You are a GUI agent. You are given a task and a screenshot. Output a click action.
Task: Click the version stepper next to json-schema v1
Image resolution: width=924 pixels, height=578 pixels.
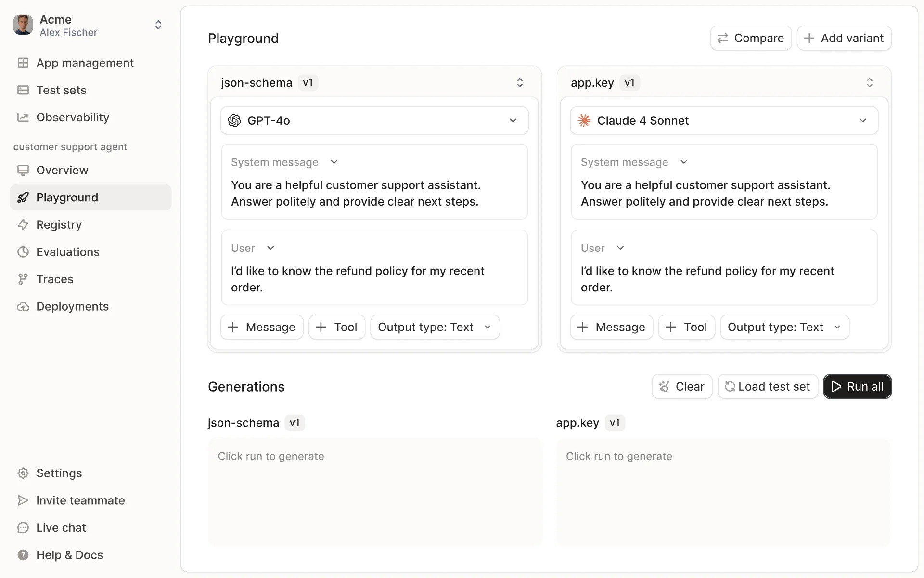click(x=520, y=82)
